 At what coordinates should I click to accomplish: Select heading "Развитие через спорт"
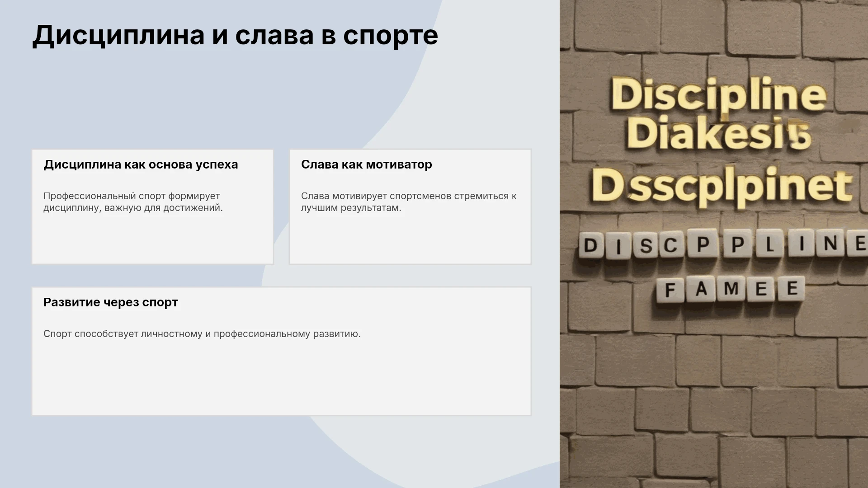(111, 302)
